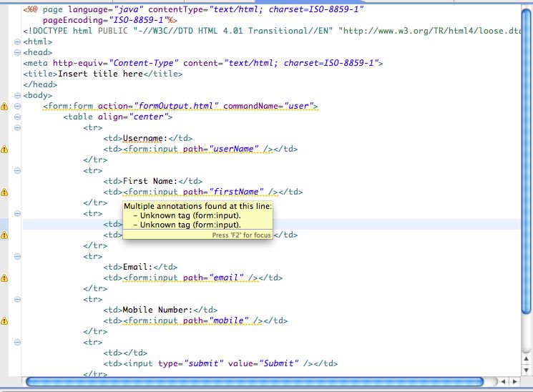This screenshot has width=533, height=392.
Task: Collapse the <body> element fold
Action: [17, 96]
